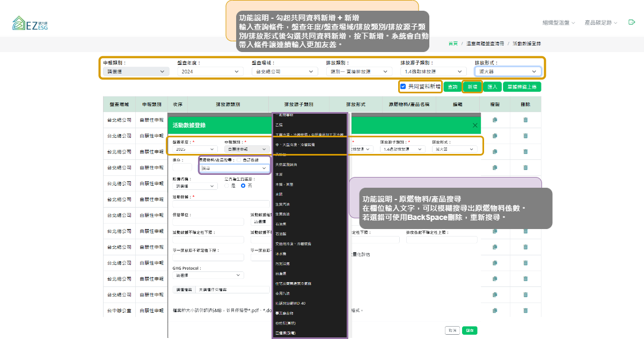Click the trash icon in the second row
This screenshot has height=339, width=644.
click(x=525, y=136)
